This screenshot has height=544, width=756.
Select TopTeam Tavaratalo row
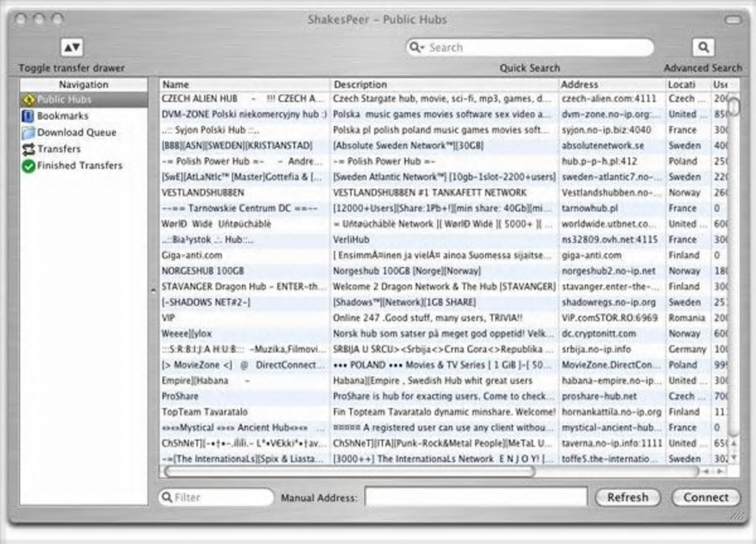click(x=443, y=412)
